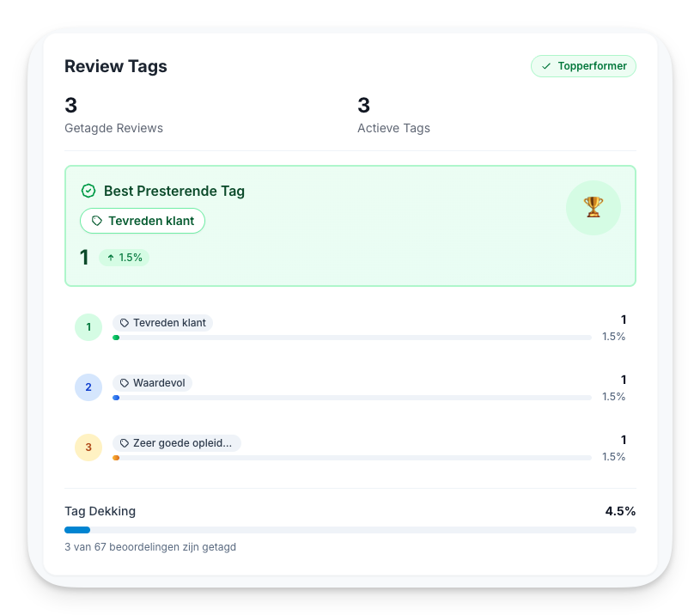The height and width of the screenshot is (615, 700).
Task: Select the blue rank badge numbered 2
Action: [88, 387]
